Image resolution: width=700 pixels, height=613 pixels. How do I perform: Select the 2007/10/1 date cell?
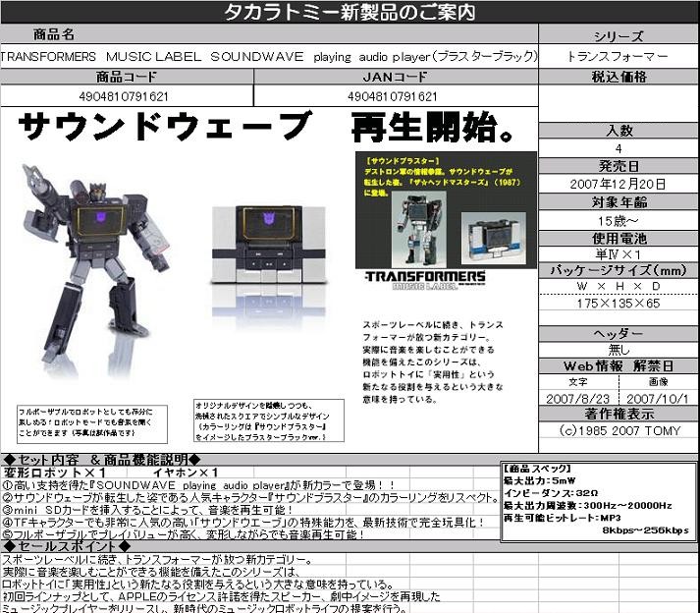[x=659, y=398]
